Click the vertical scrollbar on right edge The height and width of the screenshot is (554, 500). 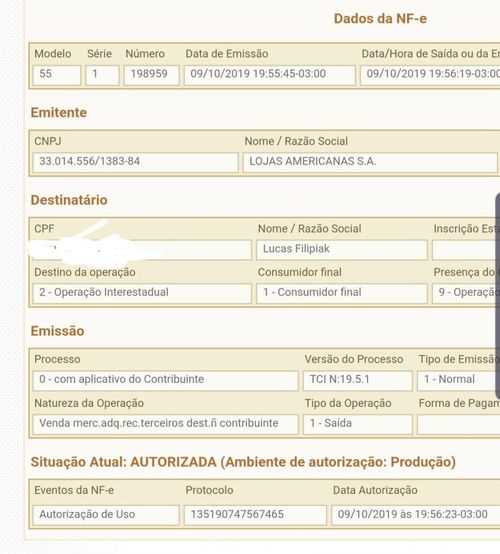coord(498,291)
